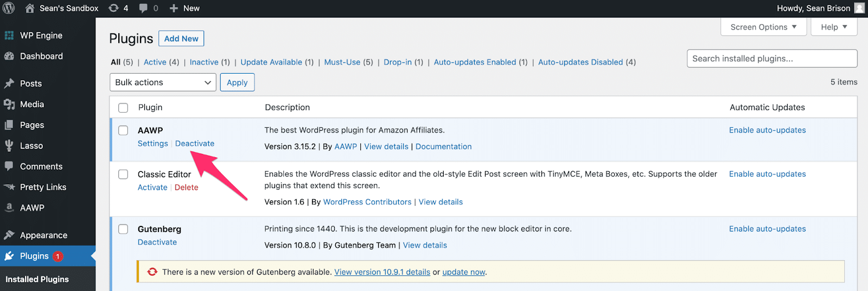Open AAWP Settings link
This screenshot has height=291, width=868.
pyautogui.click(x=153, y=144)
